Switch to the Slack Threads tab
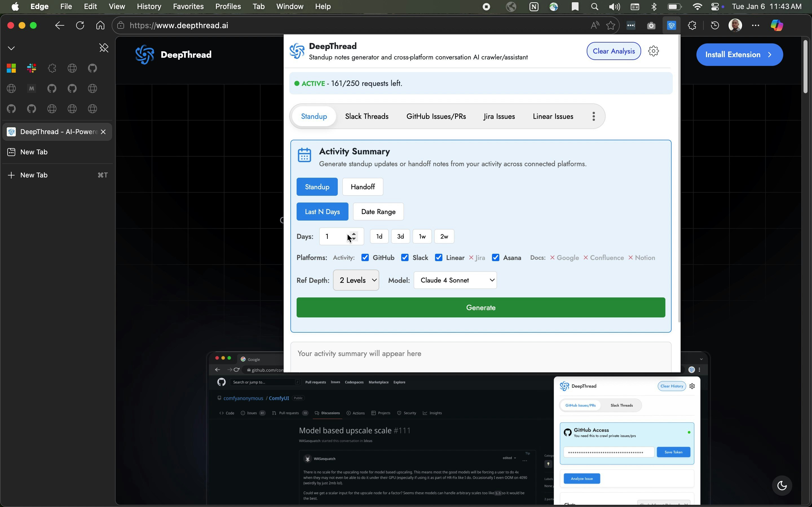 pos(367,116)
